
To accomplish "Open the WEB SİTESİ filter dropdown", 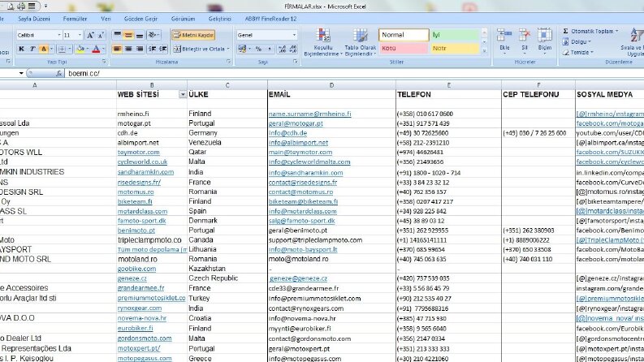I will (183, 95).
